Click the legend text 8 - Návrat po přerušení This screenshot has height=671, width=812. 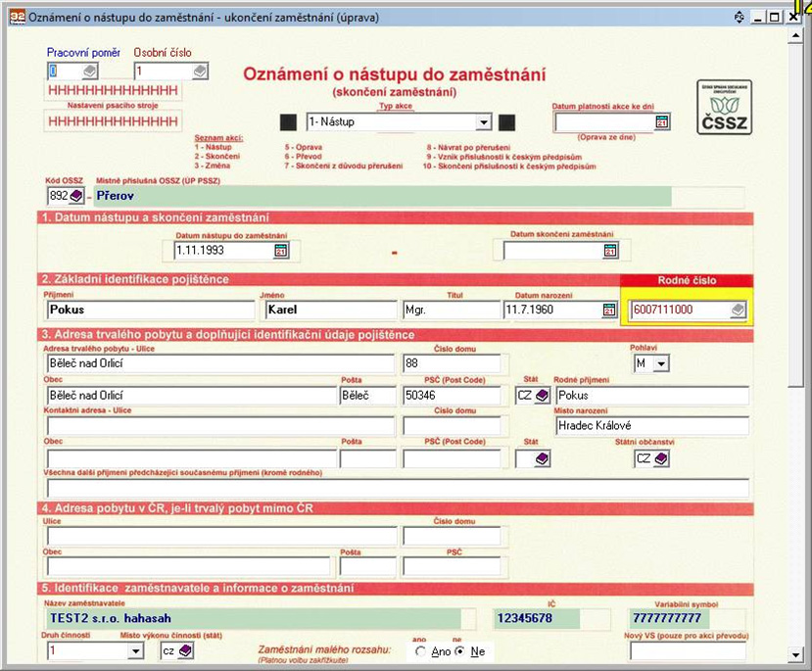pyautogui.click(x=468, y=148)
